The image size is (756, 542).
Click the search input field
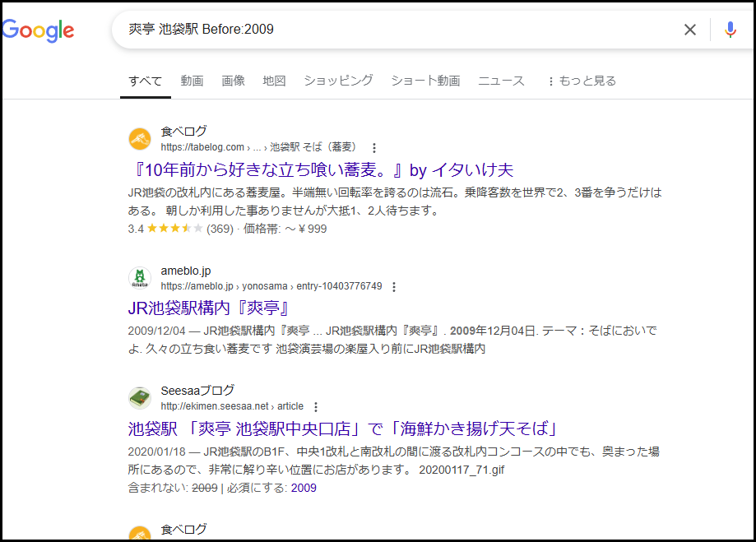pos(395,30)
